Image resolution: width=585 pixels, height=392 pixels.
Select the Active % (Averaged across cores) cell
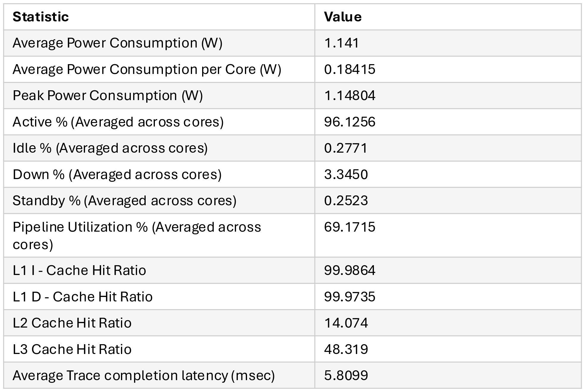click(118, 122)
